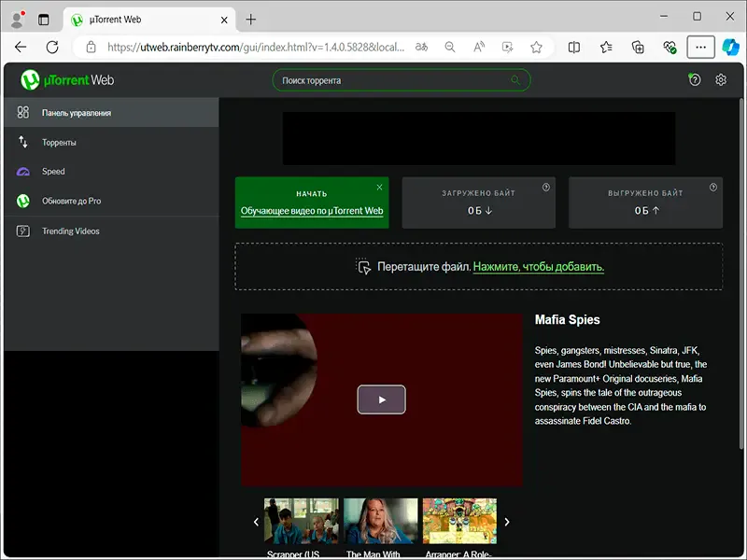Click the ЗАГРУЖЕНО БАЙТ 0 Б value
The image size is (747, 560).
click(x=479, y=211)
